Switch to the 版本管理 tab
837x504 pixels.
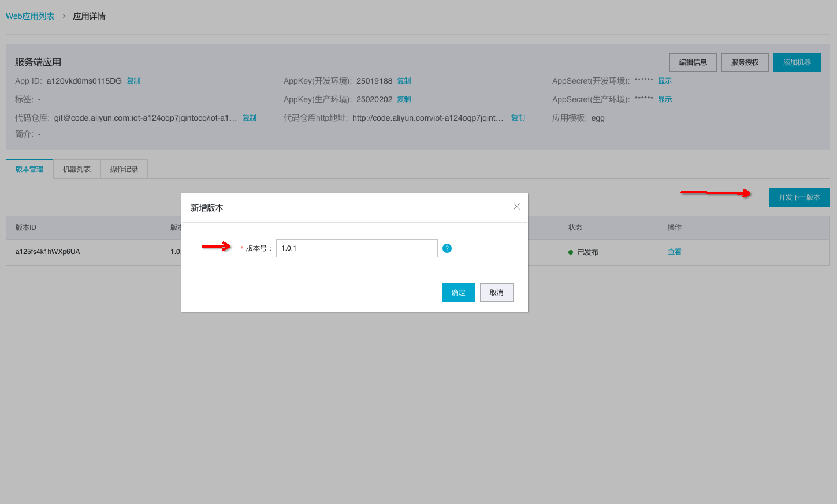(29, 169)
